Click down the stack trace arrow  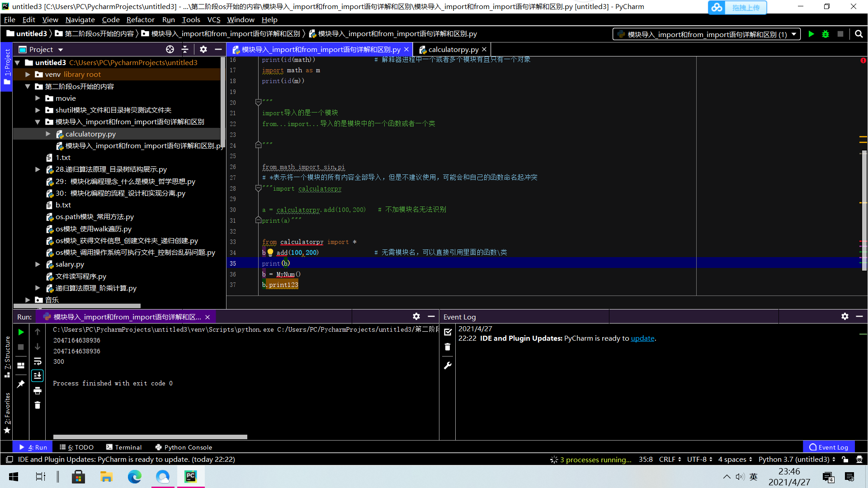(x=38, y=347)
